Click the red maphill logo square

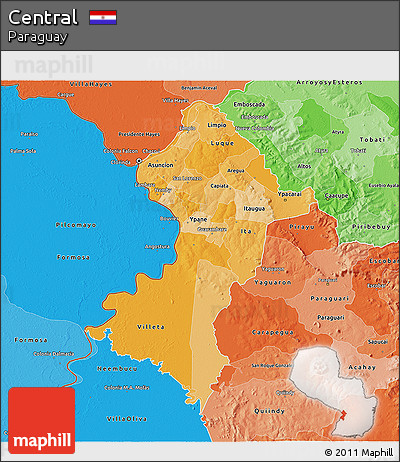click(x=42, y=420)
